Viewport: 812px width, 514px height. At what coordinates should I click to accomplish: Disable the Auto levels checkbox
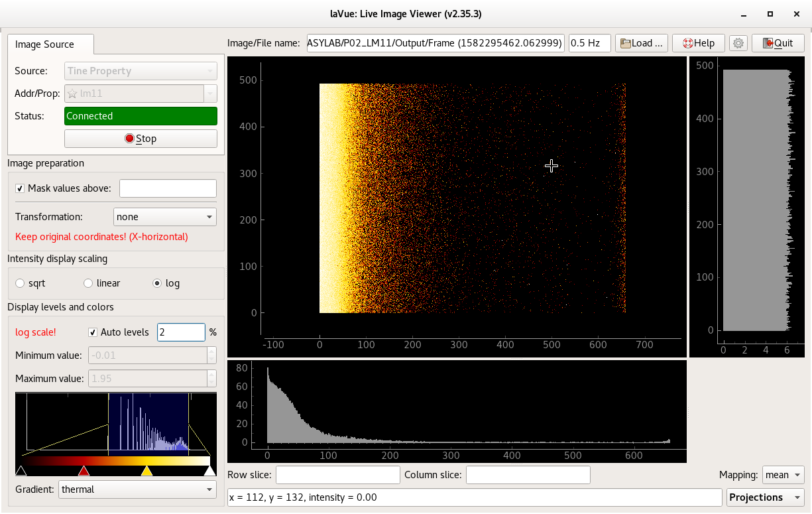click(93, 332)
